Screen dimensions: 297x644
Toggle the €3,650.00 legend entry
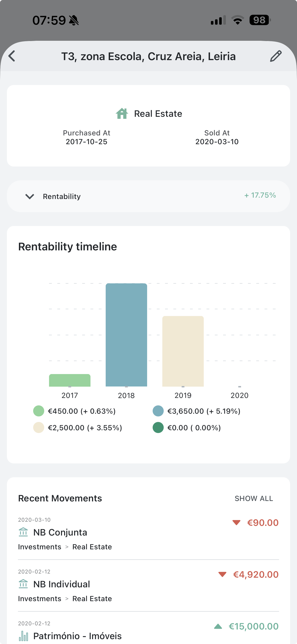tap(196, 411)
